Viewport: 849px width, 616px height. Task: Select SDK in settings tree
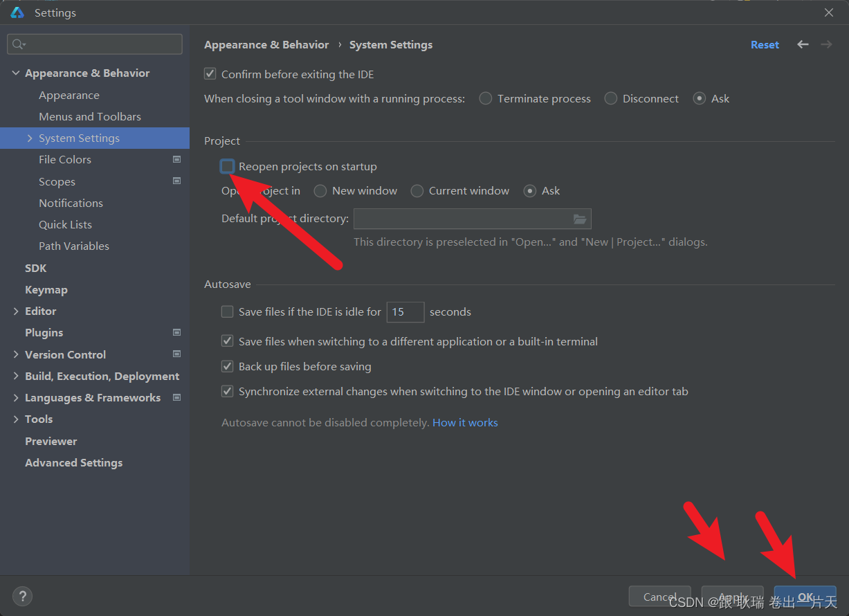coord(36,268)
